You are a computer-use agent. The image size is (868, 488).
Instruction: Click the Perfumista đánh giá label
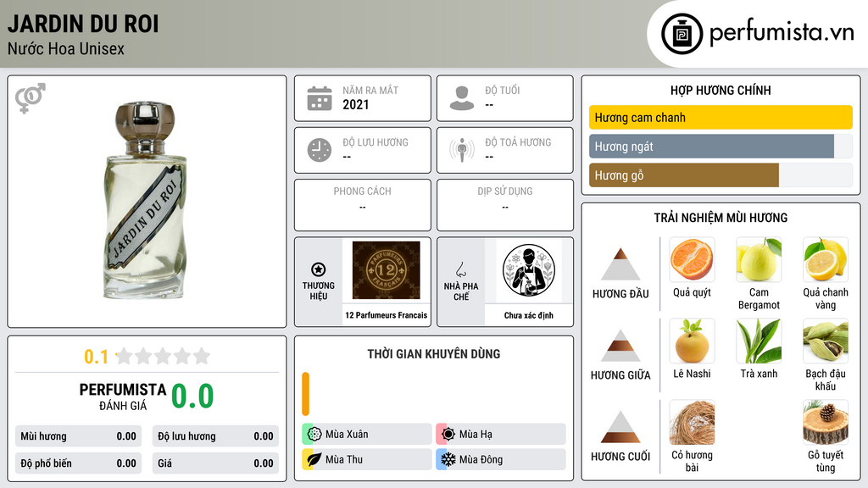tap(123, 396)
